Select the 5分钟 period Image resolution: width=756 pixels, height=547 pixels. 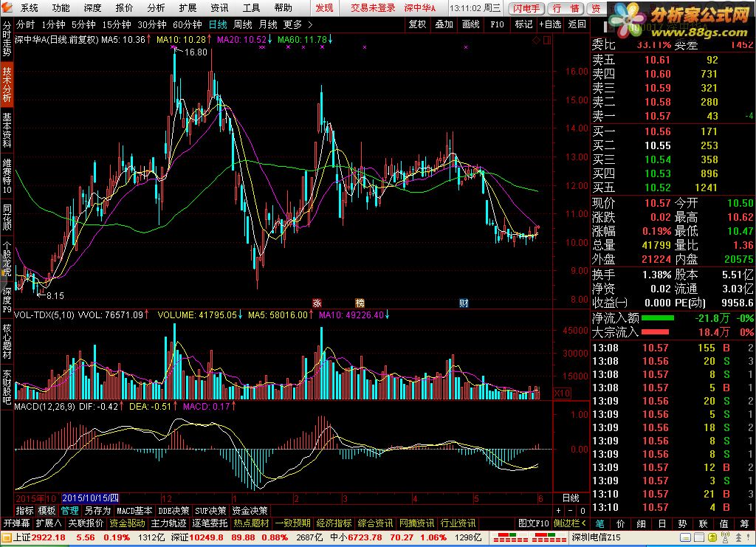coord(83,24)
